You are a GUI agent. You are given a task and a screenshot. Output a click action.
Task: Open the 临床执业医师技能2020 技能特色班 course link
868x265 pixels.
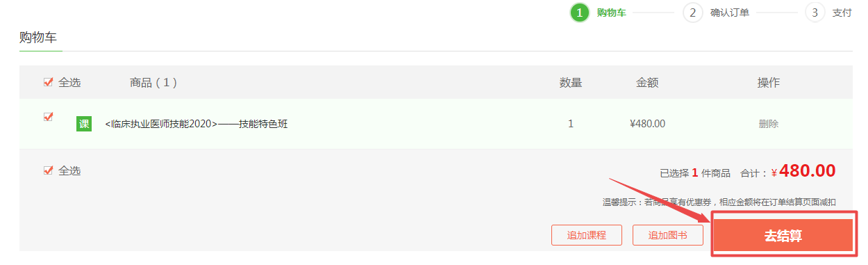pos(197,124)
